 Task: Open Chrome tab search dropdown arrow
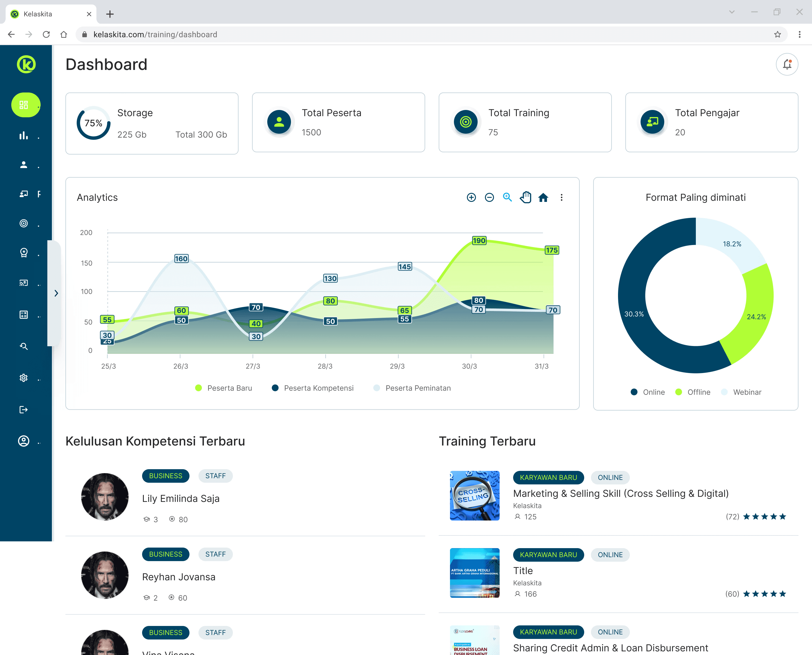pyautogui.click(x=732, y=12)
